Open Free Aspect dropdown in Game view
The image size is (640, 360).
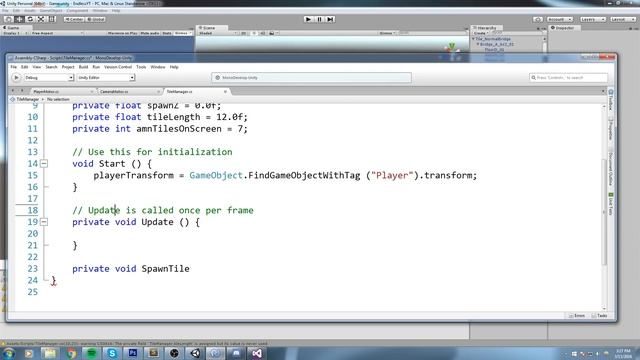click(57, 33)
